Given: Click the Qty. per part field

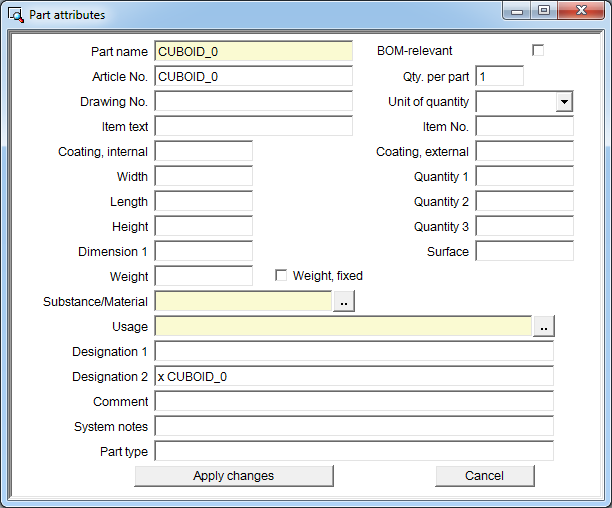Looking at the screenshot, I should pos(499,77).
